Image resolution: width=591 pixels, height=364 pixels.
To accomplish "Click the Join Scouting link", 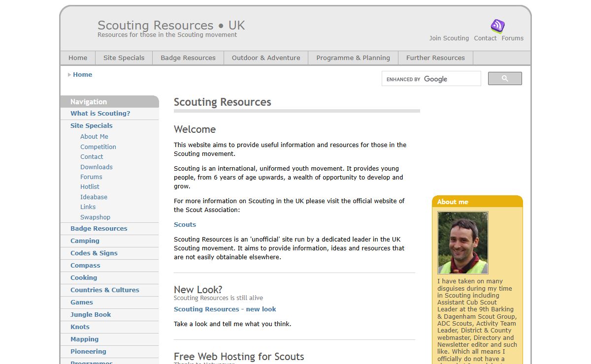I will point(449,38).
